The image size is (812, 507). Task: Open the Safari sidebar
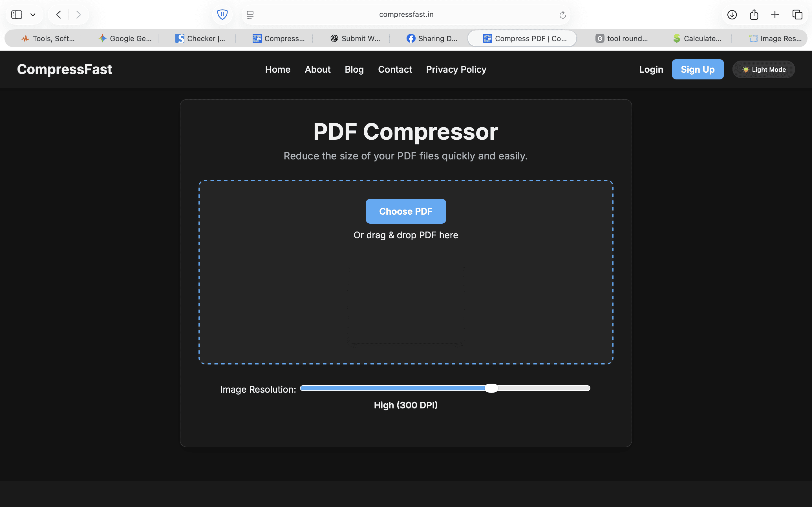16,14
